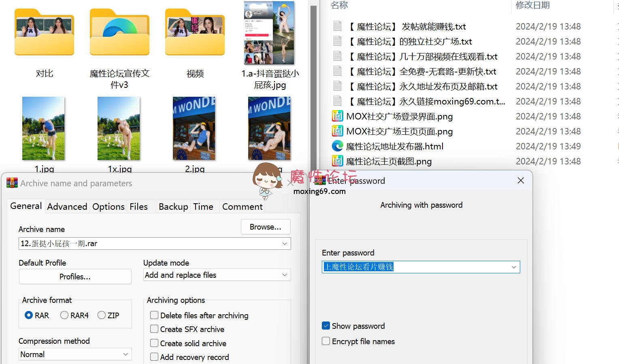The image size is (619, 364).
Task: Click the 2024/2/19 13:49 date cell
Action: coord(548,146)
